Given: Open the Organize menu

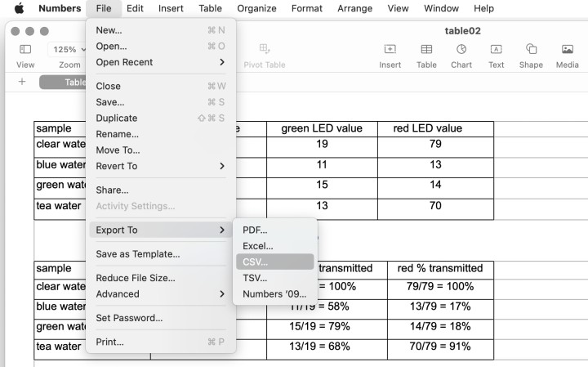Looking at the screenshot, I should (x=257, y=8).
